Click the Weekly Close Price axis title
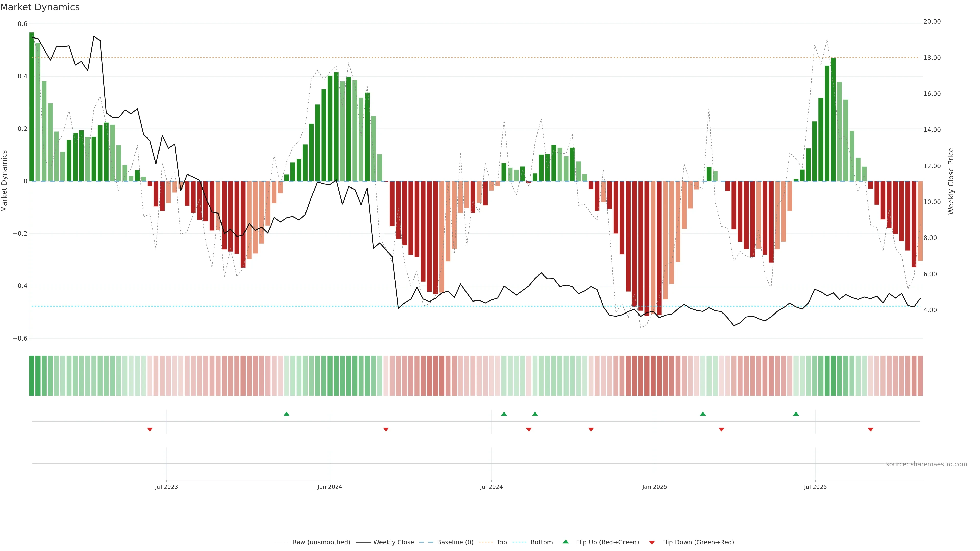980x551 pixels. tap(951, 181)
